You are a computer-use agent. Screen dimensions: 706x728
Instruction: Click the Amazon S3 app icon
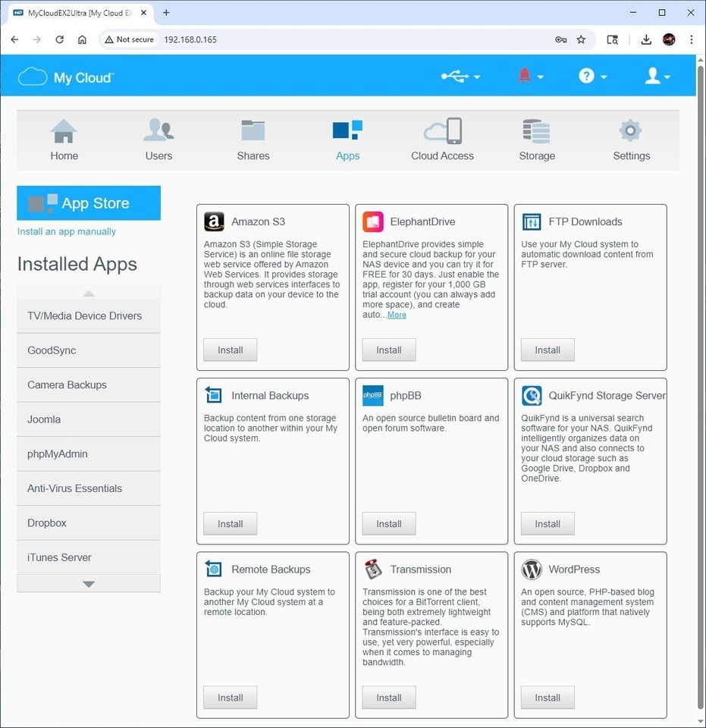click(x=214, y=221)
